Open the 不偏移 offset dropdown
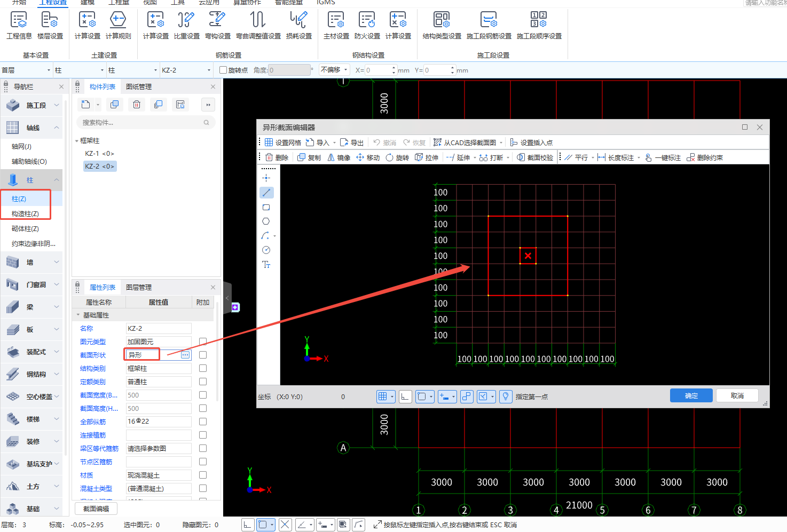 [x=334, y=70]
